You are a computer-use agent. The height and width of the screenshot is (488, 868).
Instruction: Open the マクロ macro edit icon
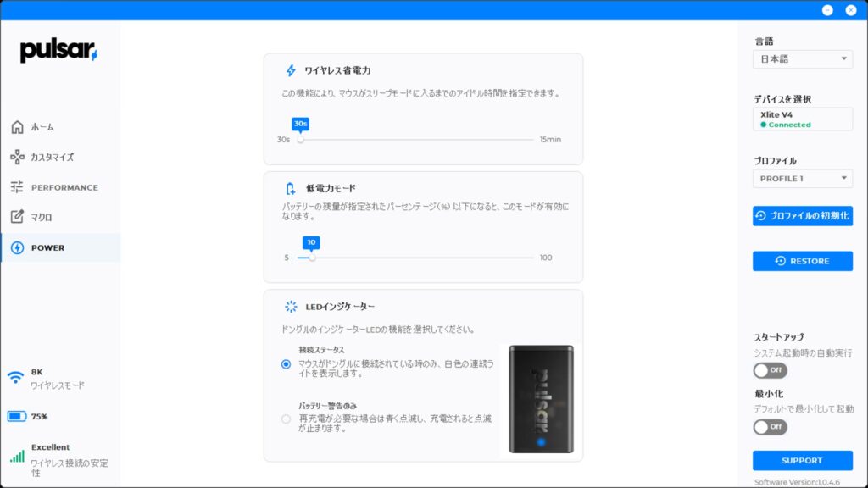click(17, 217)
